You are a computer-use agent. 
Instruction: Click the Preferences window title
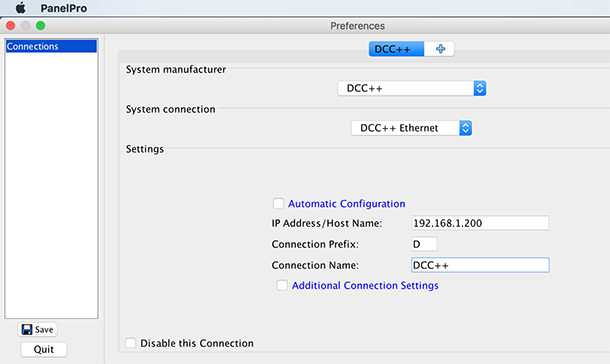click(x=358, y=26)
